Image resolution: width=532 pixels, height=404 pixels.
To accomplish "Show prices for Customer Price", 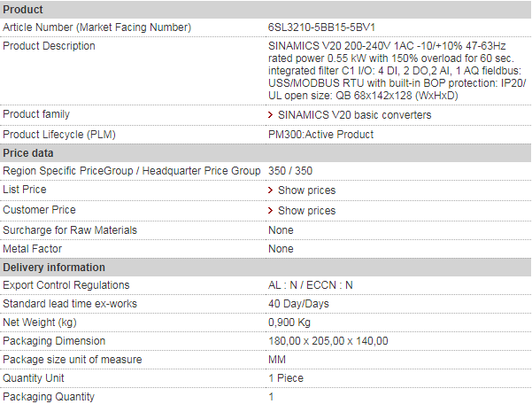I will coord(306,211).
